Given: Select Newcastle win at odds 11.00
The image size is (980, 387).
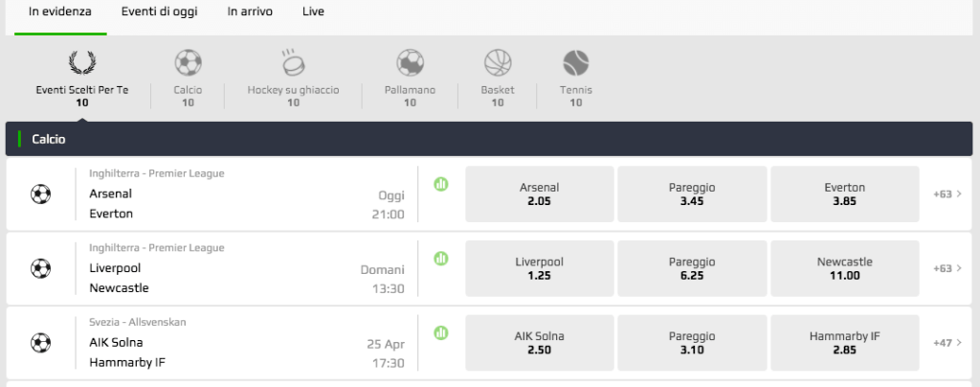Looking at the screenshot, I should [844, 269].
